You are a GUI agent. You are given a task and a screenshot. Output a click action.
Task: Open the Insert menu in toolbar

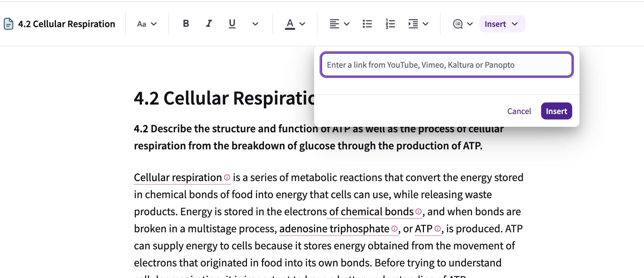pyautogui.click(x=502, y=24)
